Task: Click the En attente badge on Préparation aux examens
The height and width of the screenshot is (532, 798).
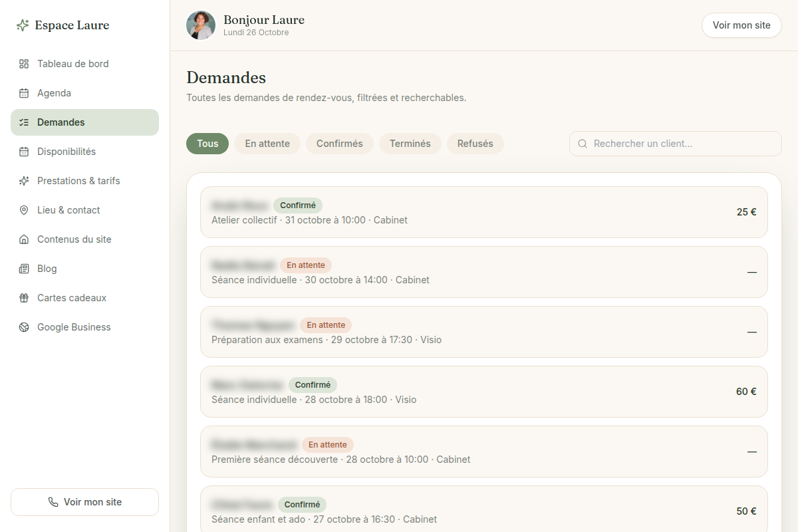Action: (326, 325)
